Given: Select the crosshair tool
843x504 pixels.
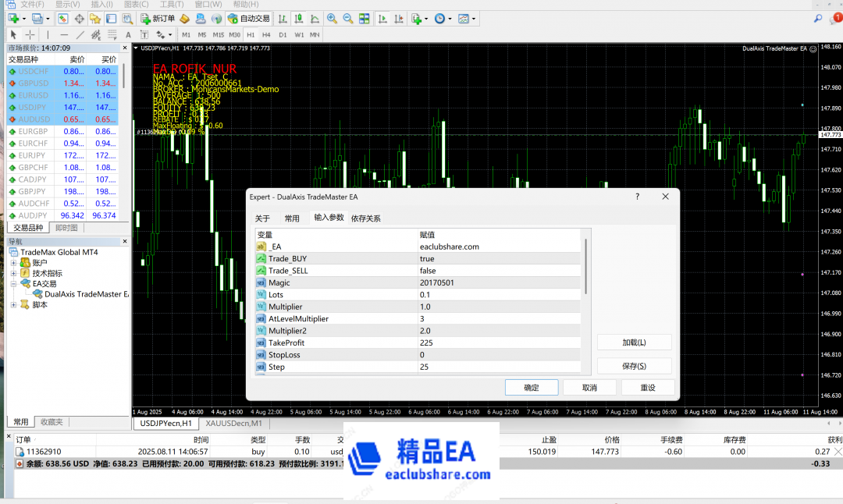Looking at the screenshot, I should pyautogui.click(x=30, y=34).
